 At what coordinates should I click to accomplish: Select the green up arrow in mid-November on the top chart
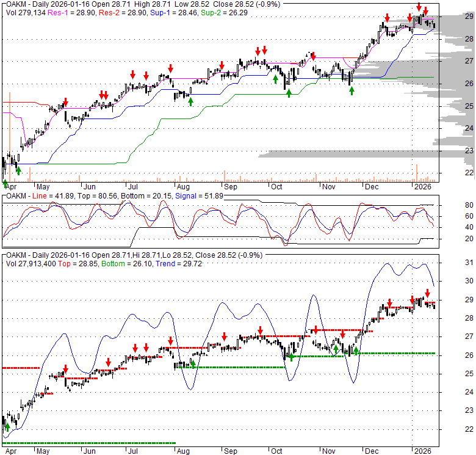(352, 90)
